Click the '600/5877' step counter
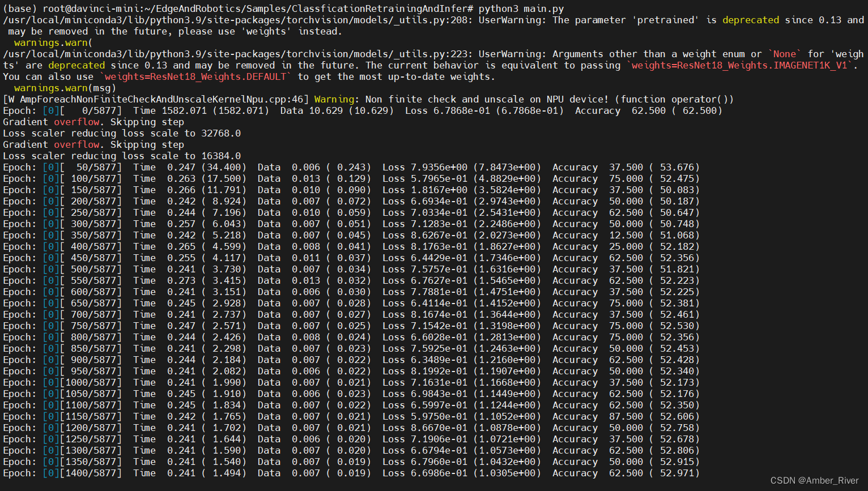The image size is (868, 491). click(93, 292)
